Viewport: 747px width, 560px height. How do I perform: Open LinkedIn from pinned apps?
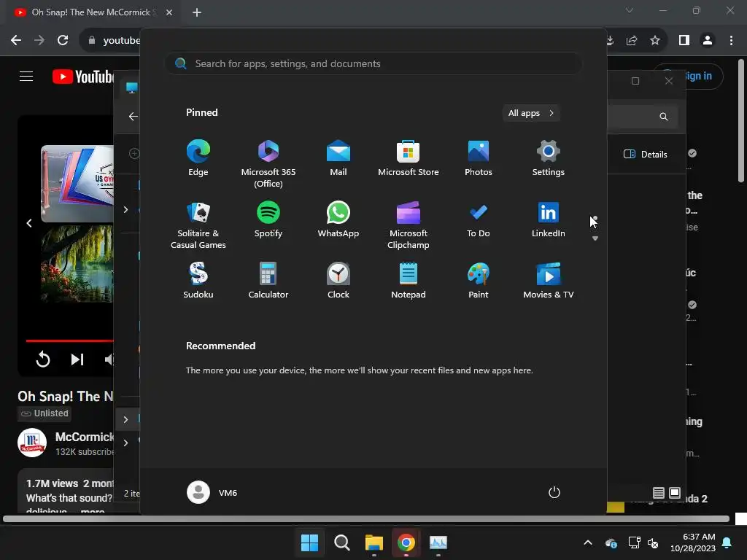point(549,220)
